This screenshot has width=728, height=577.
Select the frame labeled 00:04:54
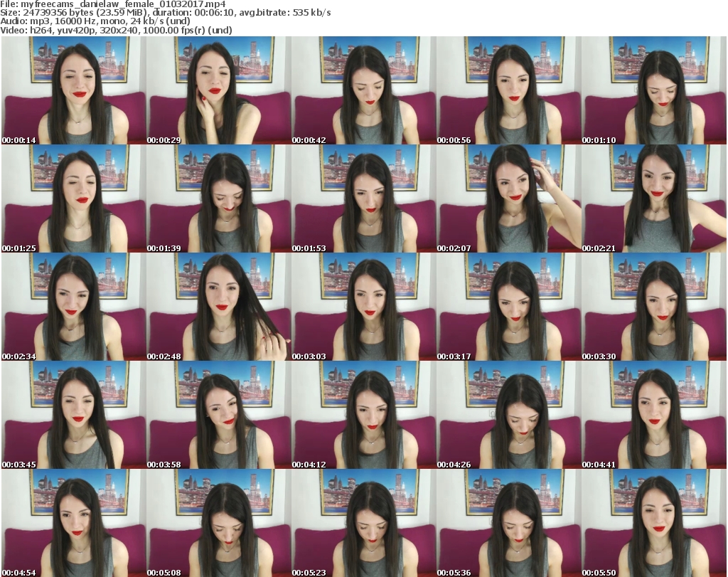pyautogui.click(x=74, y=523)
